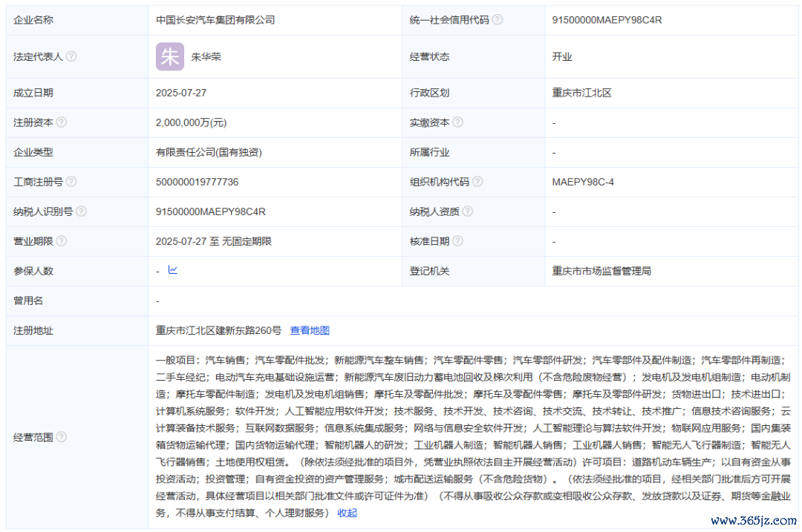Select company name 中国长安汽车集团有限公司
802x532 pixels.
215,20
